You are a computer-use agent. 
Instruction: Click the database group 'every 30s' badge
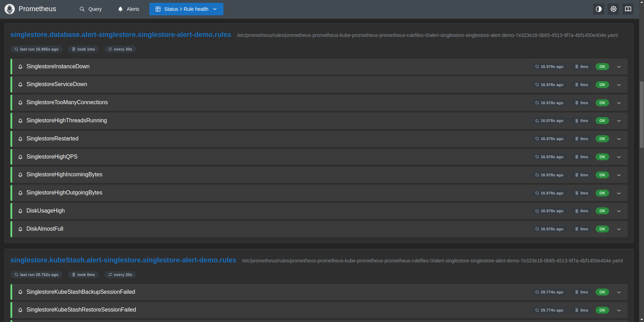click(120, 49)
